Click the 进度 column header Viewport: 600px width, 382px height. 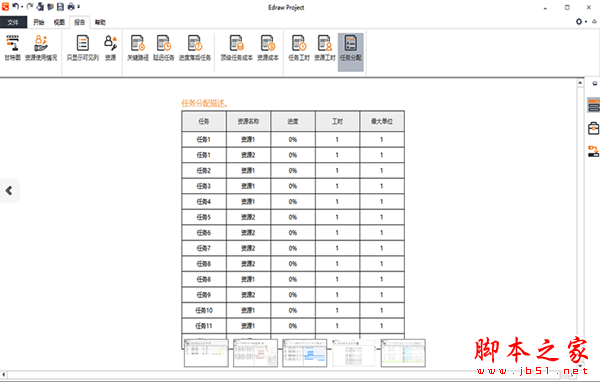click(293, 121)
